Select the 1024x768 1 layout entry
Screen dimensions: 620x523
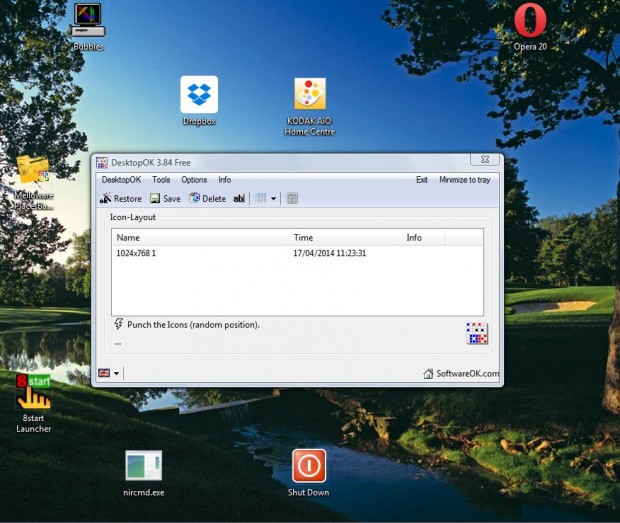137,254
